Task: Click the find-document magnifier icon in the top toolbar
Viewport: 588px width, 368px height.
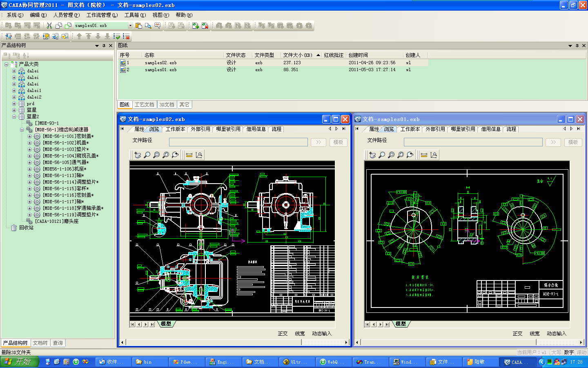Action: (x=148, y=25)
